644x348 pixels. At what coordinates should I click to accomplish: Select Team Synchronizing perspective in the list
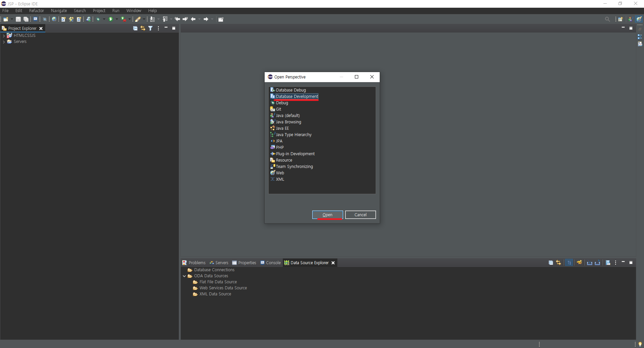click(294, 167)
